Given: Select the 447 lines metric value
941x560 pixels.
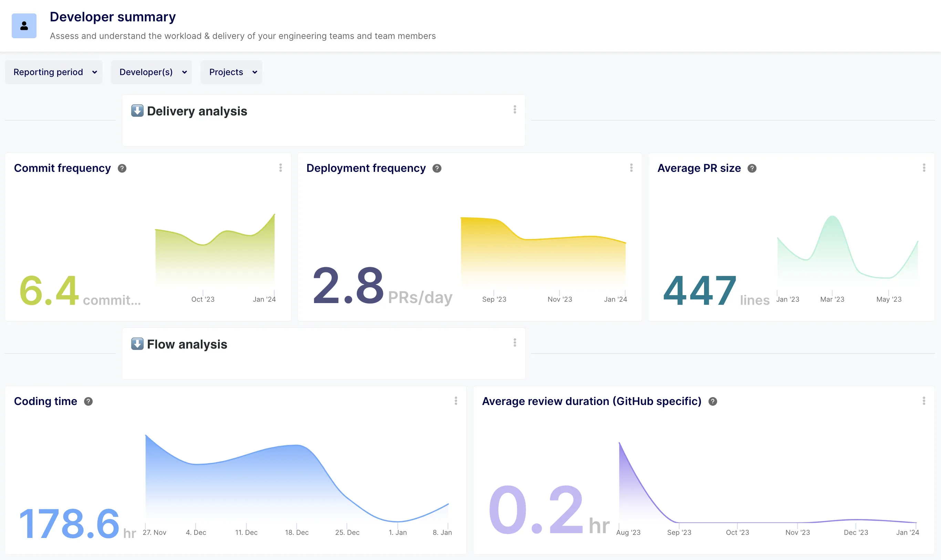Looking at the screenshot, I should coord(700,291).
